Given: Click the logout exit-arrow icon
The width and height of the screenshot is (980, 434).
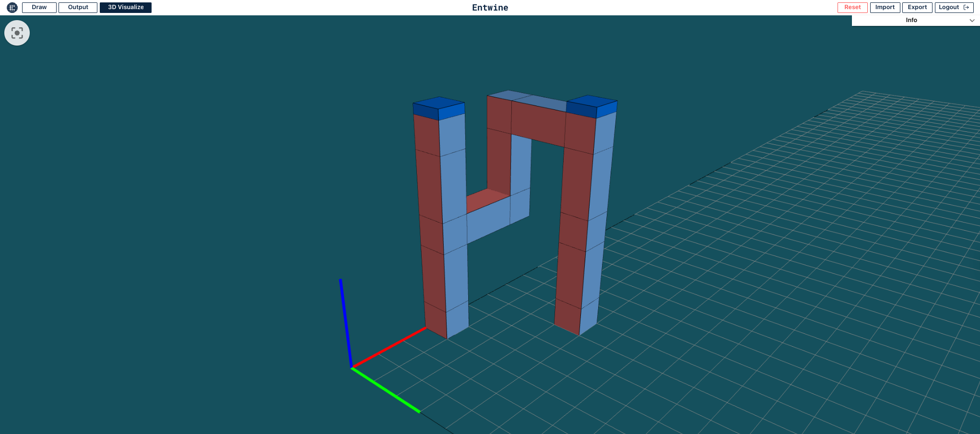Looking at the screenshot, I should (966, 7).
